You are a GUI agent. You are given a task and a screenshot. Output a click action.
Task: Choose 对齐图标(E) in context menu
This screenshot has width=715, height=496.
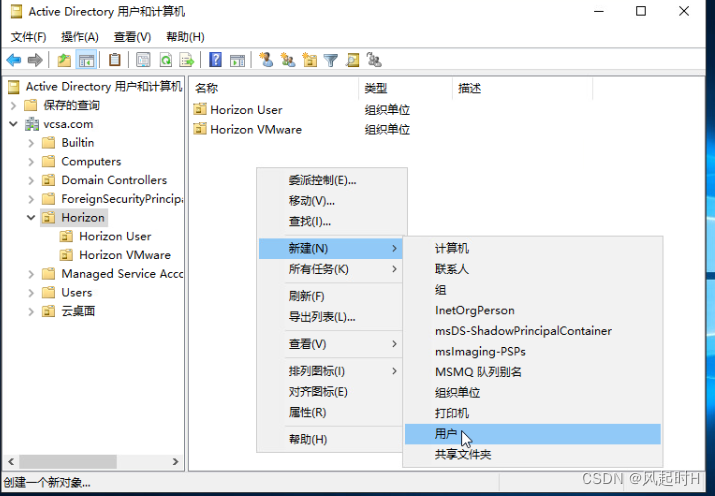[x=332, y=392]
